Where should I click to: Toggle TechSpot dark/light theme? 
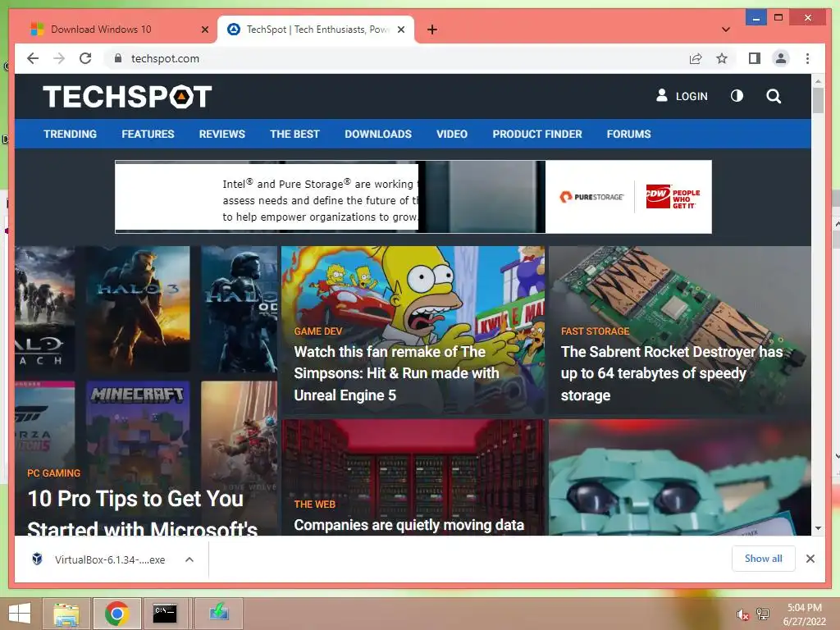coord(737,96)
